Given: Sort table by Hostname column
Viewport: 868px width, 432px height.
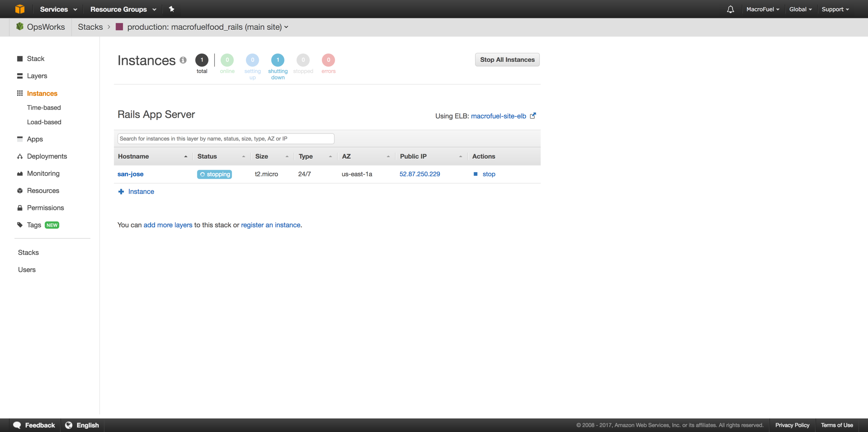Looking at the screenshot, I should coord(153,156).
